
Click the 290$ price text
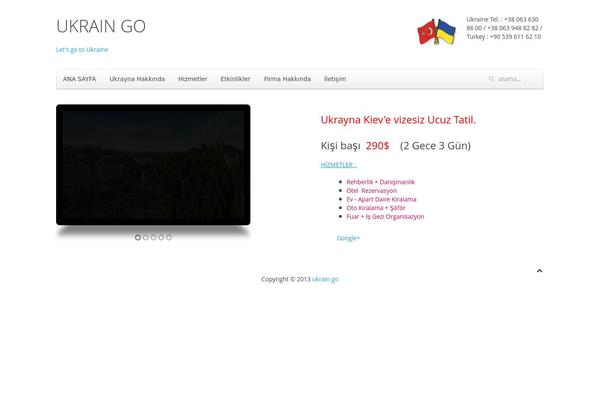point(377,146)
